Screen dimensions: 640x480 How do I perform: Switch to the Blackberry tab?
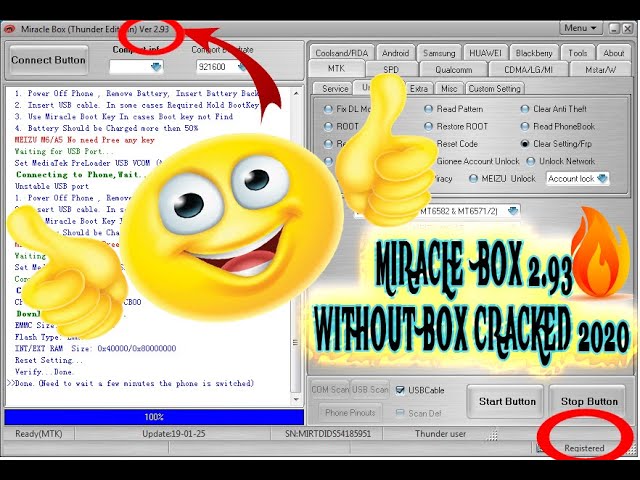point(534,53)
